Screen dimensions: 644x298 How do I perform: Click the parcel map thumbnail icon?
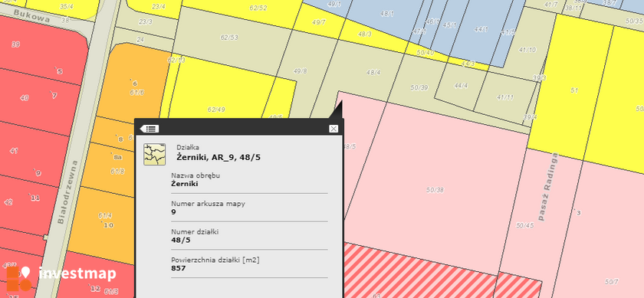click(x=154, y=154)
